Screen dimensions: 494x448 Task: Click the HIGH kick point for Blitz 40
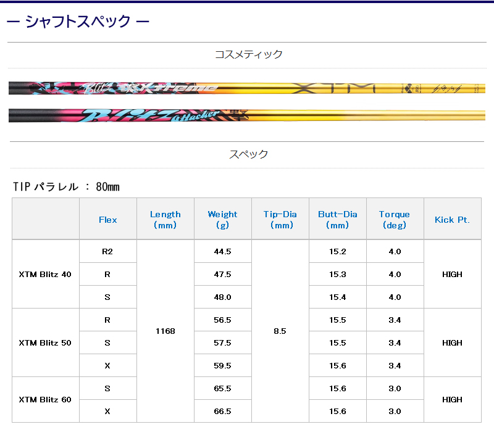tap(452, 274)
